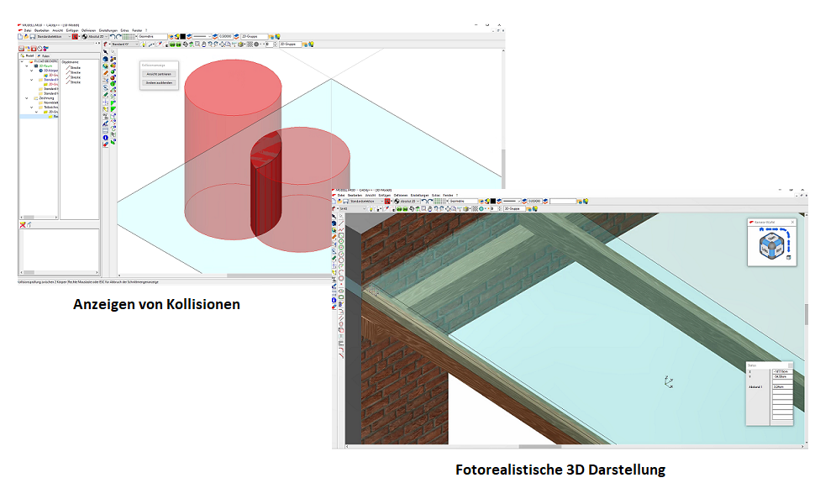Click the New file icon in the collision window toolbar
Screen dimensions: 815x504
(20, 36)
